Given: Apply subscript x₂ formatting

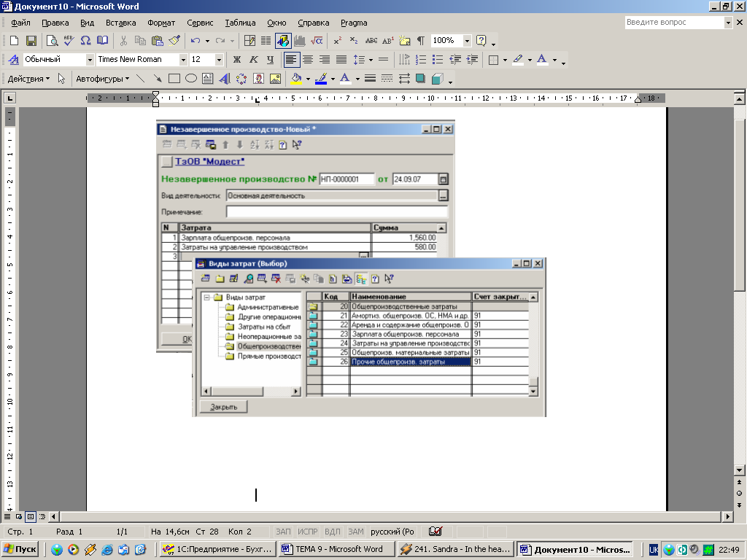Looking at the screenshot, I should click(x=354, y=41).
